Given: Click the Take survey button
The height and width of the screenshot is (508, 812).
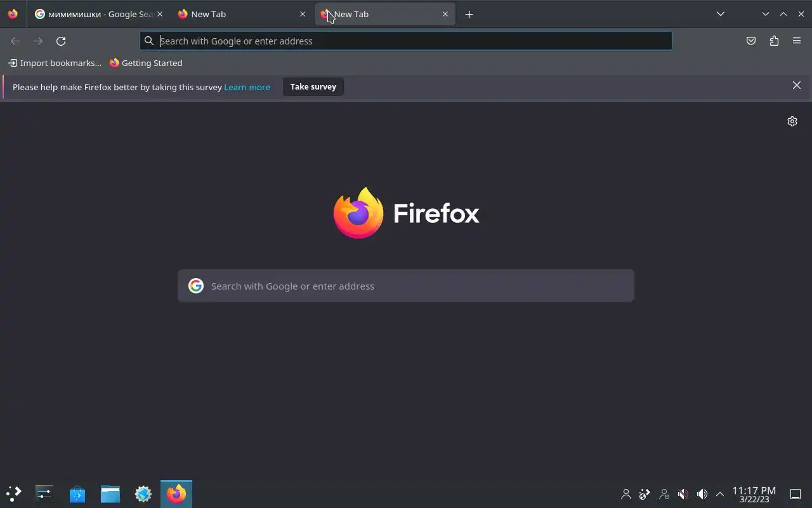Looking at the screenshot, I should tap(313, 87).
